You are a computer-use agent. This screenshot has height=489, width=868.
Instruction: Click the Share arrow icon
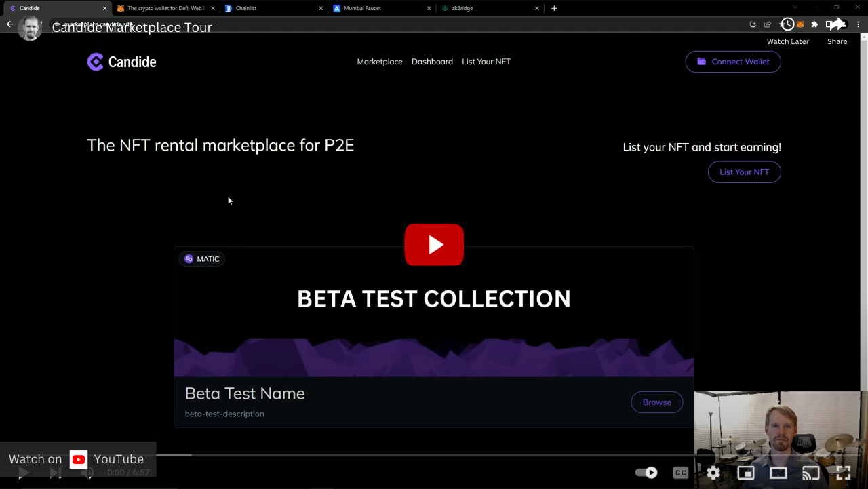click(x=837, y=24)
